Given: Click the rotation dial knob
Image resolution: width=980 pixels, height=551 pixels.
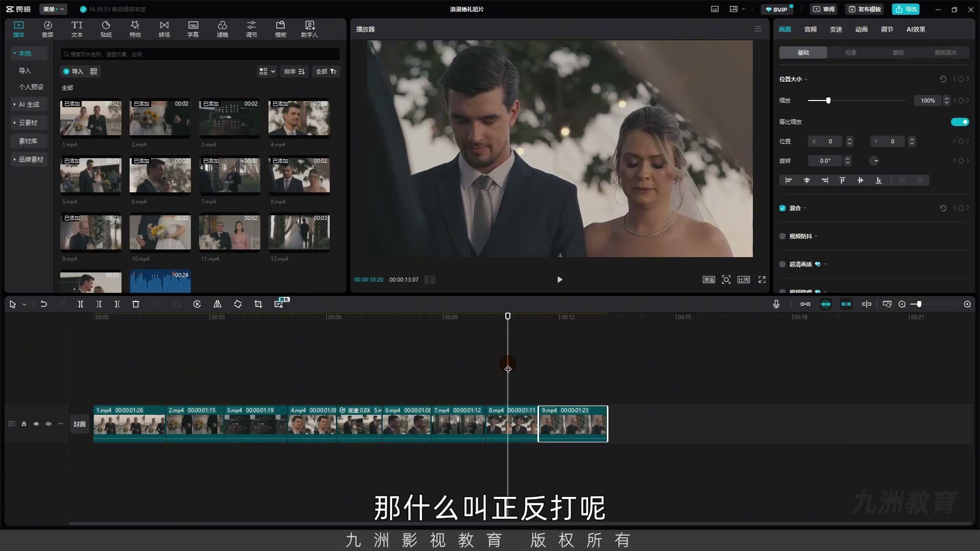Looking at the screenshot, I should coord(874,161).
